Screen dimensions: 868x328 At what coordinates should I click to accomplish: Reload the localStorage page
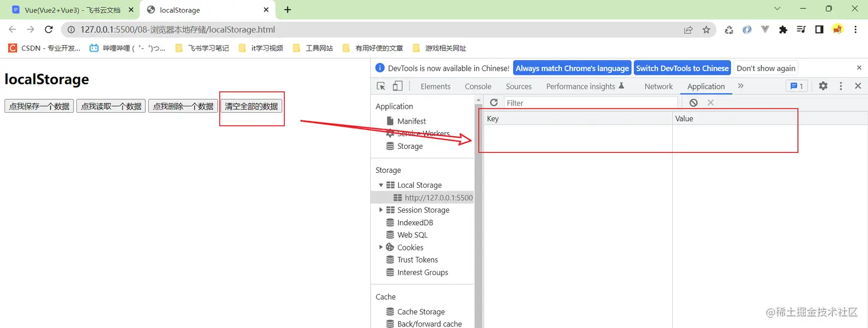49,29
